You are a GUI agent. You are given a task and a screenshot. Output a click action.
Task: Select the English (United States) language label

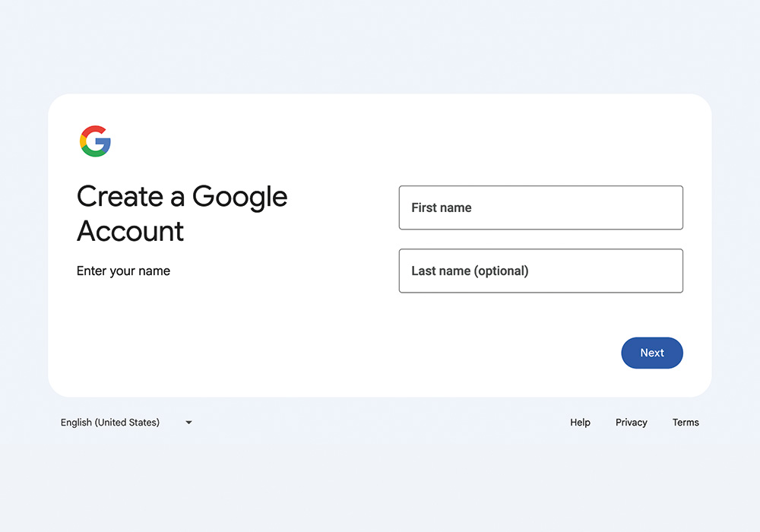(110, 423)
